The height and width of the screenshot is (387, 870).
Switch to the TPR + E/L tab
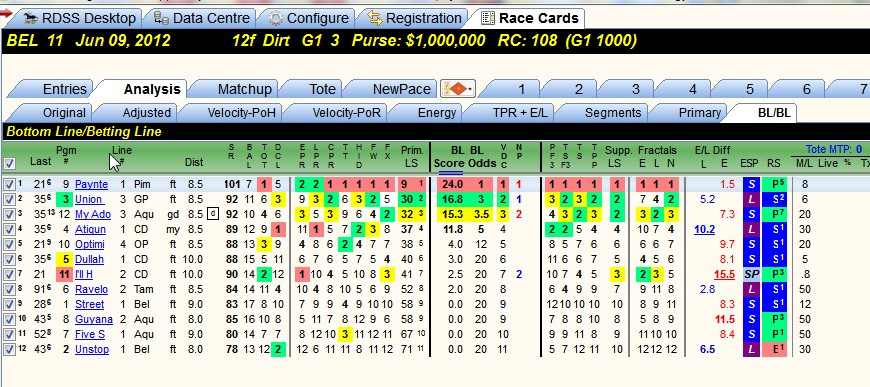pyautogui.click(x=520, y=113)
